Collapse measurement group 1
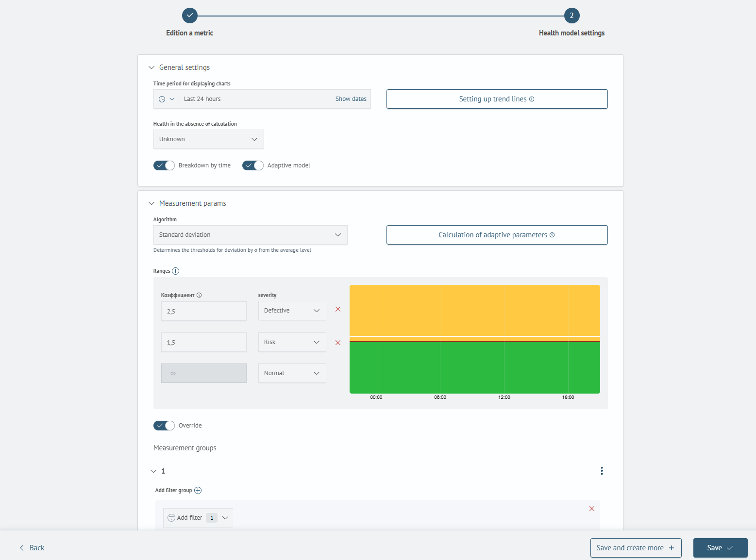This screenshot has height=560, width=756. click(153, 471)
